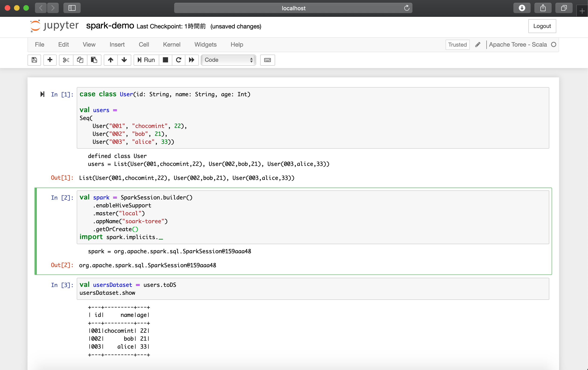This screenshot has width=588, height=370.
Task: Copy the selected cell with copy icon
Action: 80,60
